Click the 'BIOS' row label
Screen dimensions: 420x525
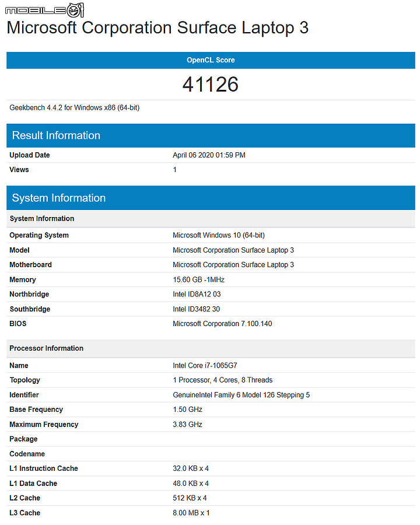(17, 324)
